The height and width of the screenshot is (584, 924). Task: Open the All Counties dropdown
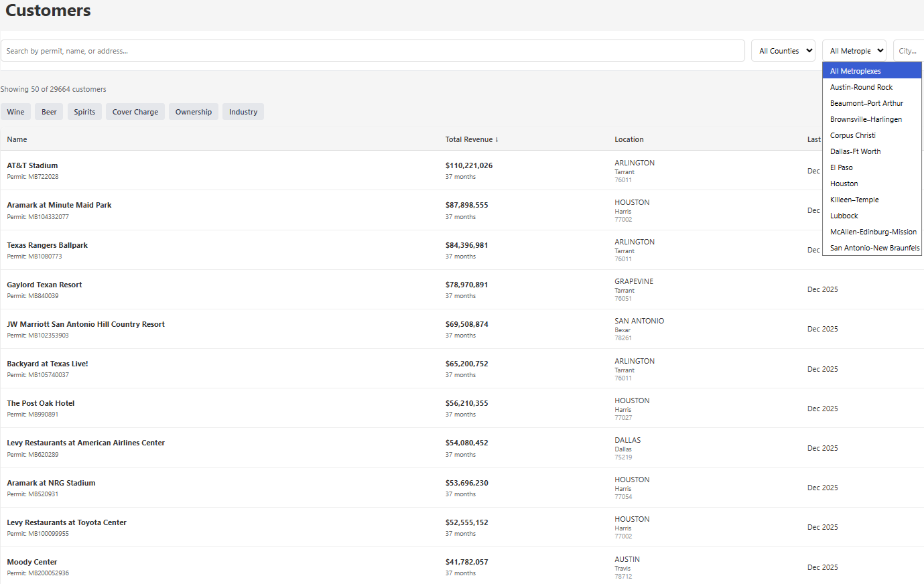(783, 51)
